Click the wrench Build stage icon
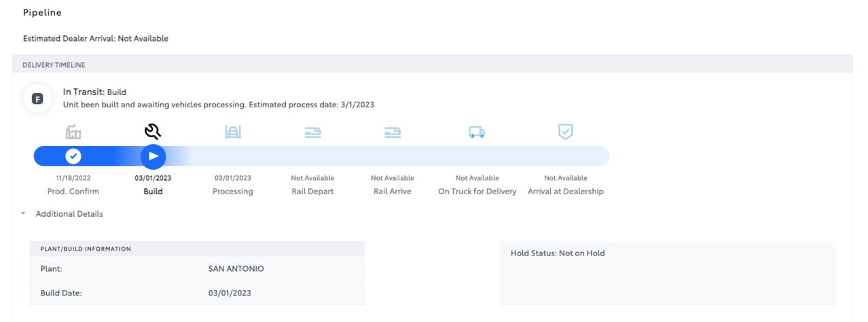 [153, 132]
